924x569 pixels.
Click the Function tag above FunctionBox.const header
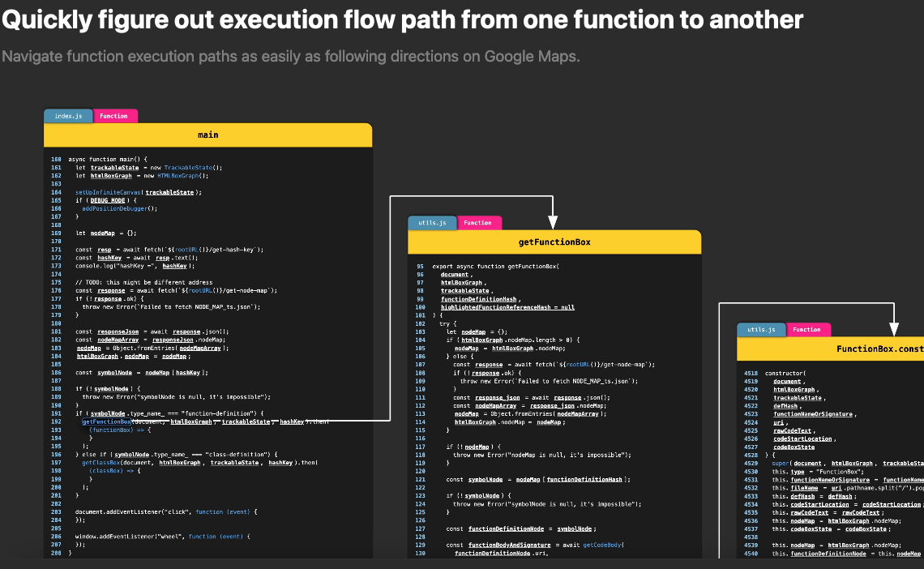[x=807, y=329]
